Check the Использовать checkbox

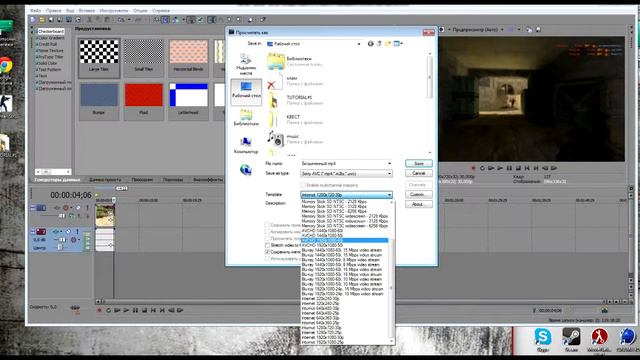click(267, 258)
